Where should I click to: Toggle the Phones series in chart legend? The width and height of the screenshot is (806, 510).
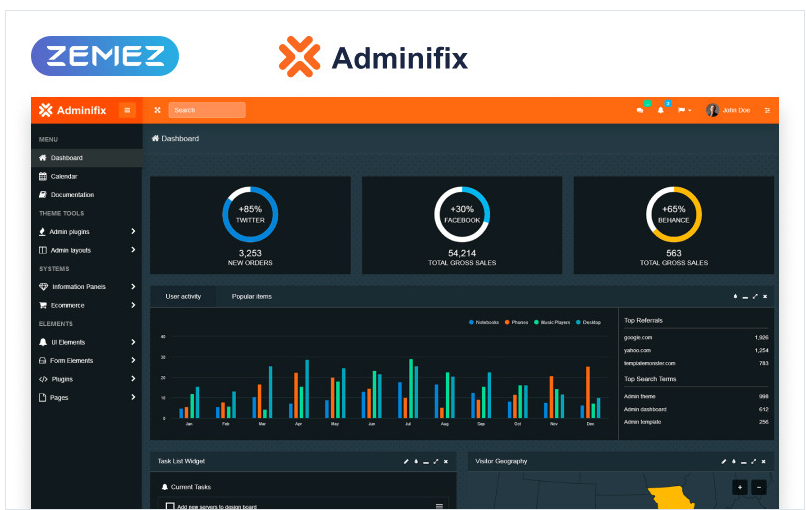pyautogui.click(x=516, y=322)
